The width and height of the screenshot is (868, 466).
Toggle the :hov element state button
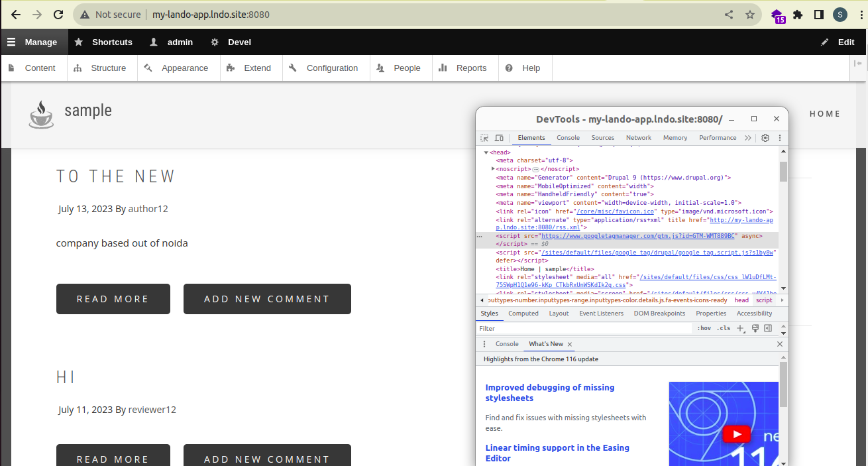point(704,328)
